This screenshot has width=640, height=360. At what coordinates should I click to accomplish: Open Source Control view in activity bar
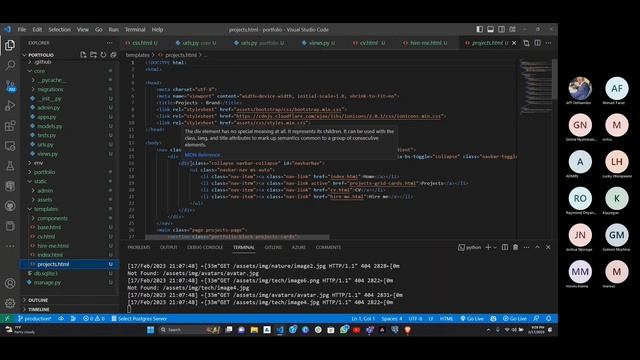pos(10,86)
